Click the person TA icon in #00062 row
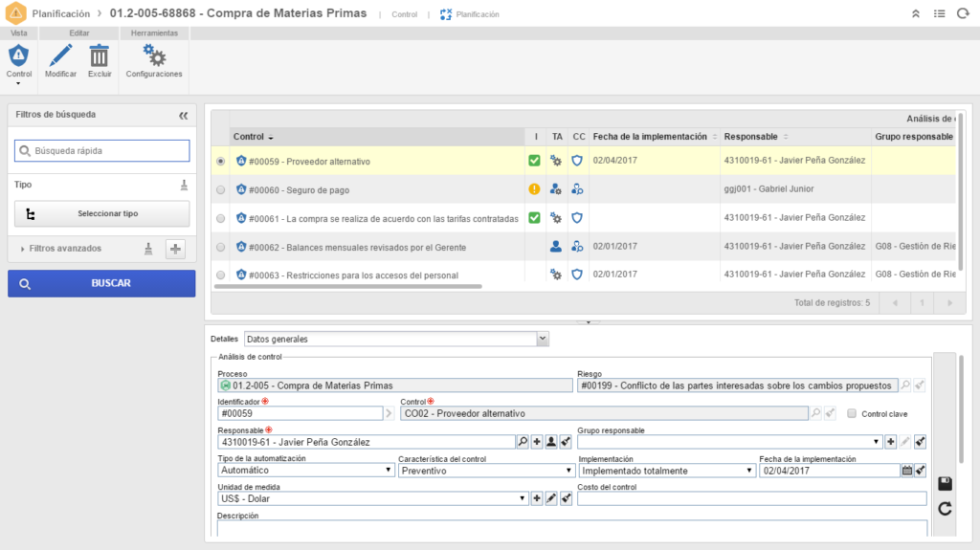 tap(556, 246)
